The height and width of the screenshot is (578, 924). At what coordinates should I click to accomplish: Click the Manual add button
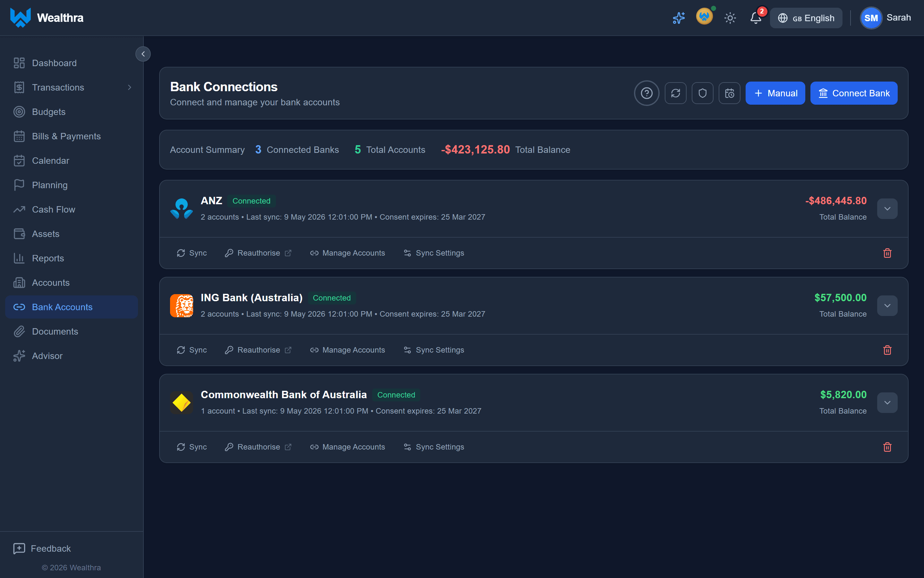coord(775,93)
